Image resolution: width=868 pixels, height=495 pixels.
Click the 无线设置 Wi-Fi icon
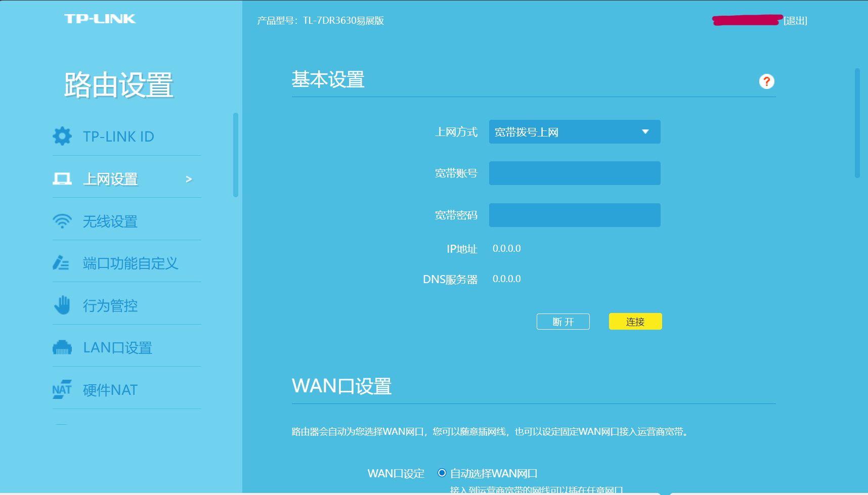(62, 221)
